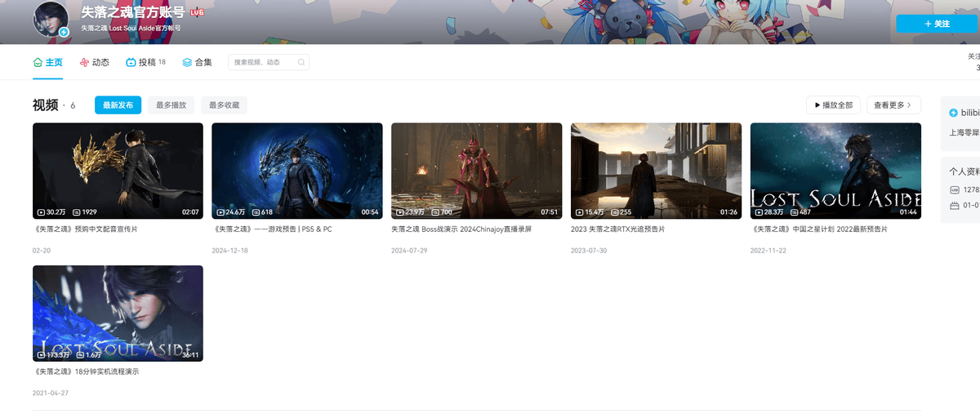The image size is (980, 419).
Task: Click the duration label 02:07
Action: click(x=190, y=212)
